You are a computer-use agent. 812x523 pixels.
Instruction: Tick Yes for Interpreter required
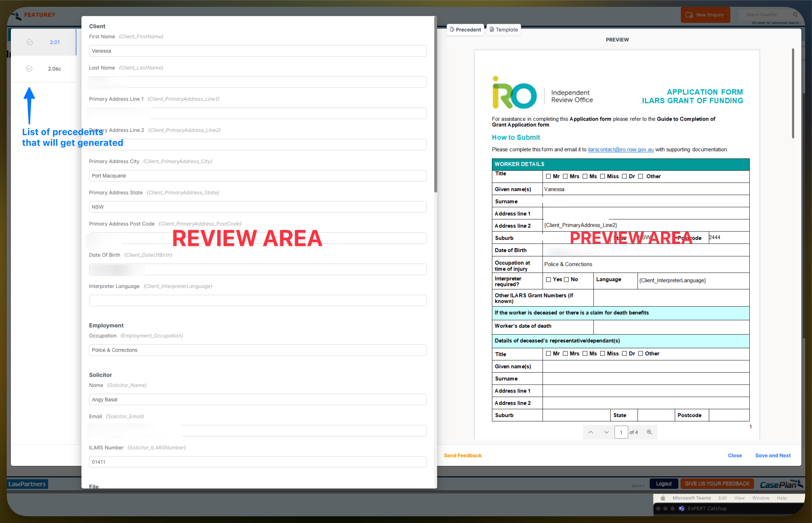548,279
